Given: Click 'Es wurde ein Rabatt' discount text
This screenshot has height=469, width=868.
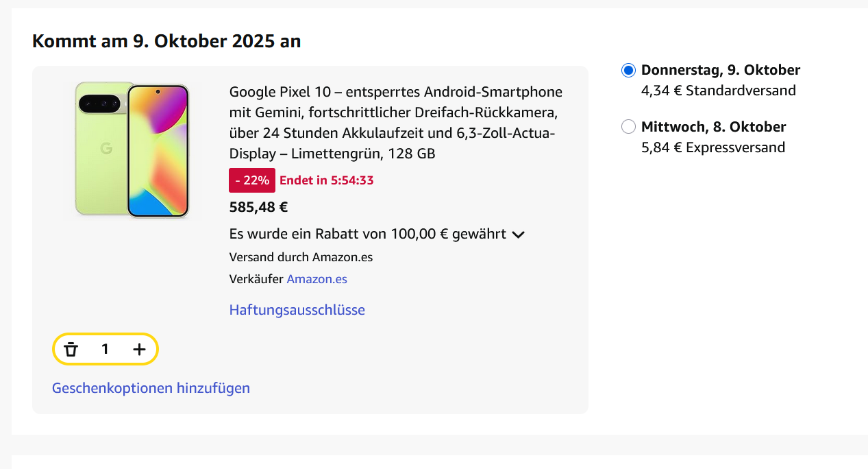Looking at the screenshot, I should point(367,234).
